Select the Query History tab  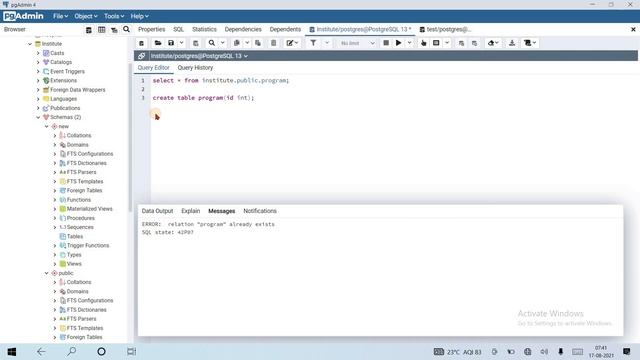click(195, 68)
